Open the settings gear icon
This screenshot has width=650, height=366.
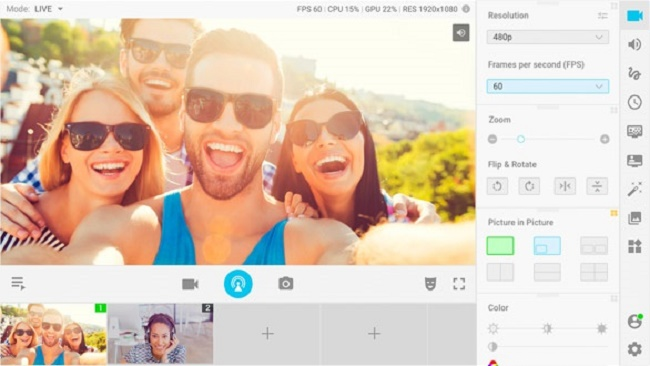click(x=635, y=349)
